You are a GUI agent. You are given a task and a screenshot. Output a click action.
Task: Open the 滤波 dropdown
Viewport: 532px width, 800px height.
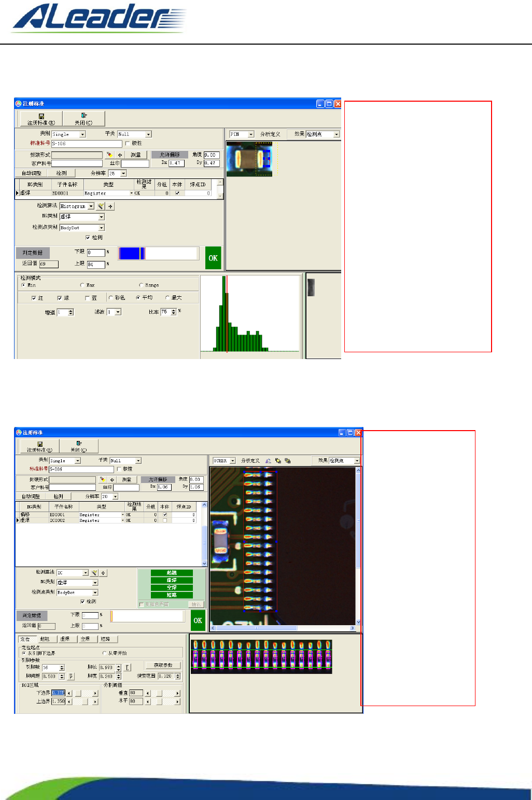[114, 312]
